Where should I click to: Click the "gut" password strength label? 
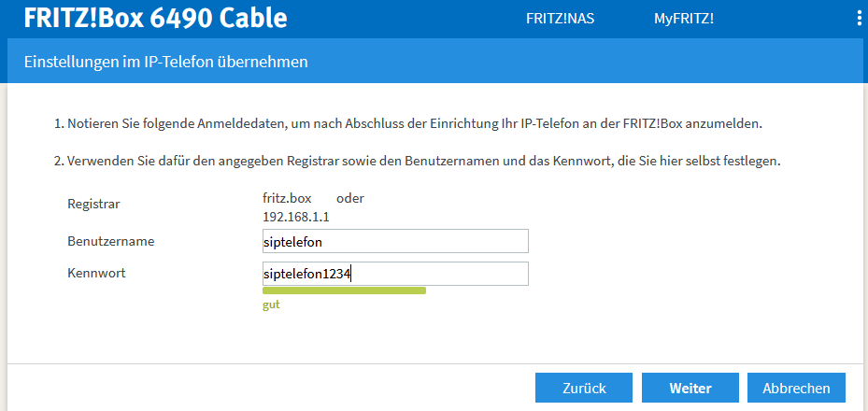click(x=271, y=305)
